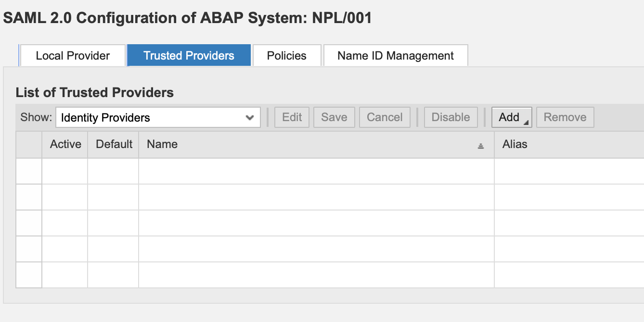Viewport: 644px width, 322px height.
Task: Switch to the Local Provider tab
Action: coord(73,55)
